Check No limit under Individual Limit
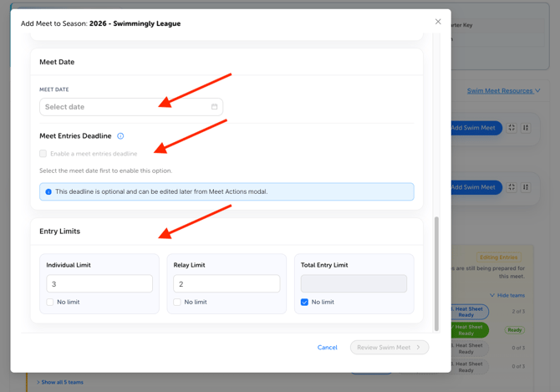560x392 pixels. [50, 302]
